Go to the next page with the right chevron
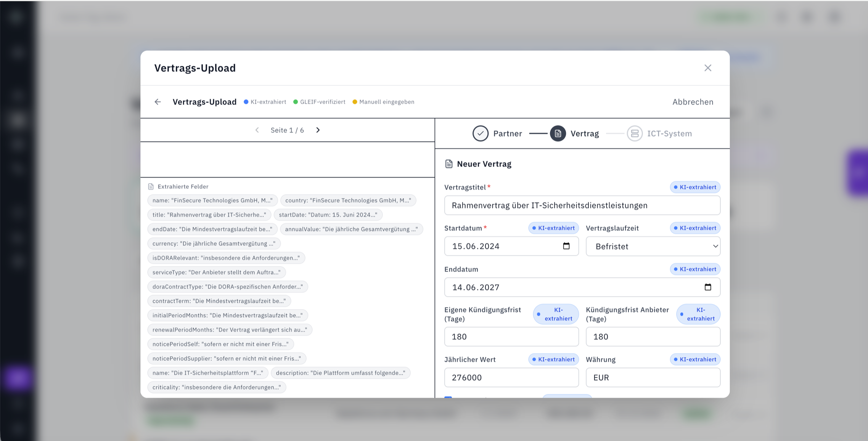 pos(318,130)
